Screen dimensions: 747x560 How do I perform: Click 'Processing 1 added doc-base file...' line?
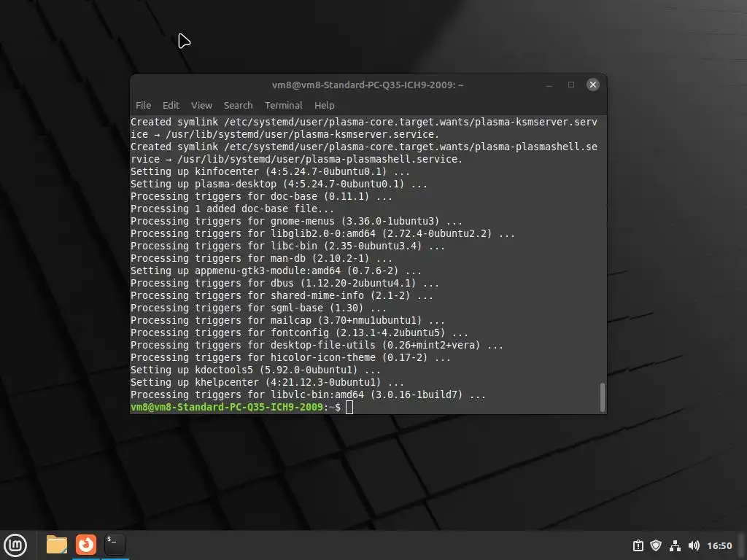(x=232, y=209)
